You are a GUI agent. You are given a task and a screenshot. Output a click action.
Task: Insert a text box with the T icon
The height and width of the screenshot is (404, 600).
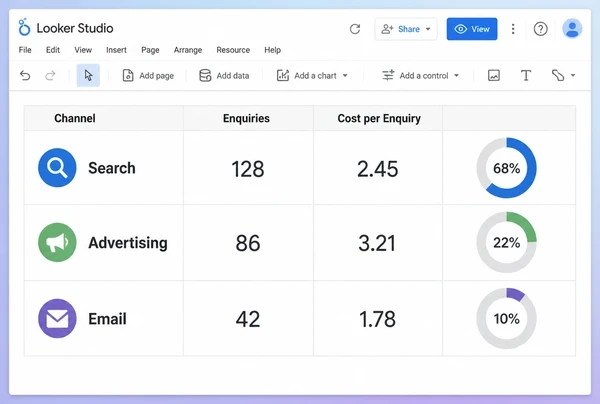tap(526, 75)
